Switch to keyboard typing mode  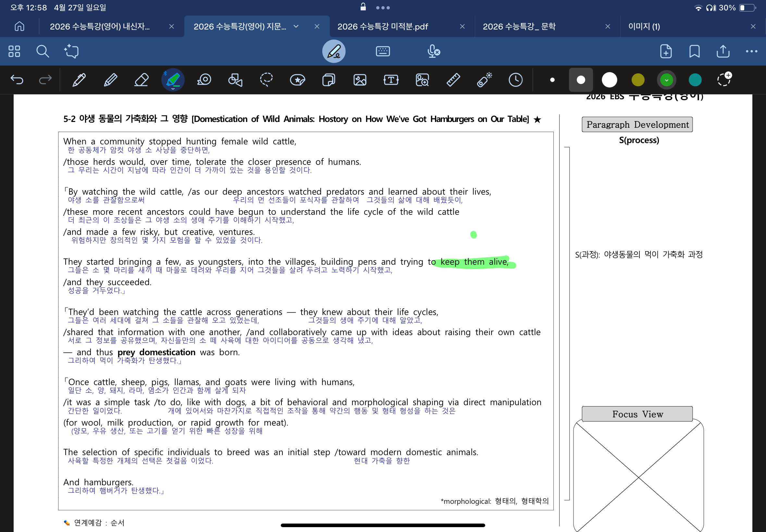(x=383, y=51)
